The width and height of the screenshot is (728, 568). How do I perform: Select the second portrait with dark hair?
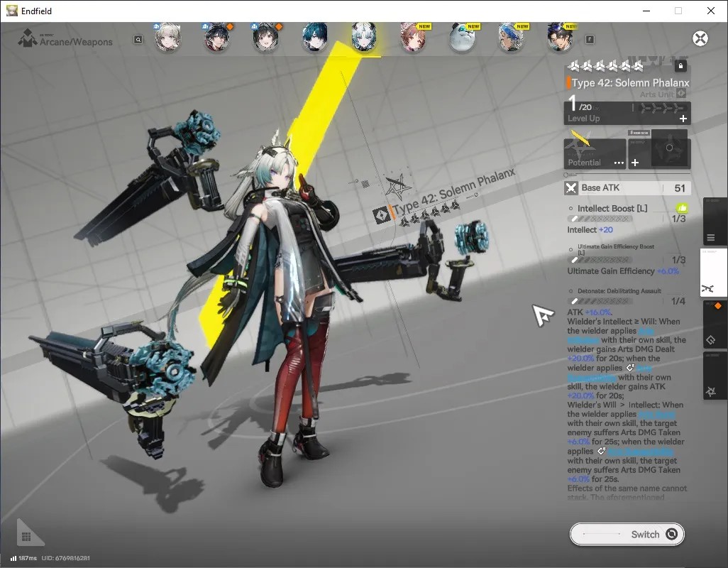217,37
